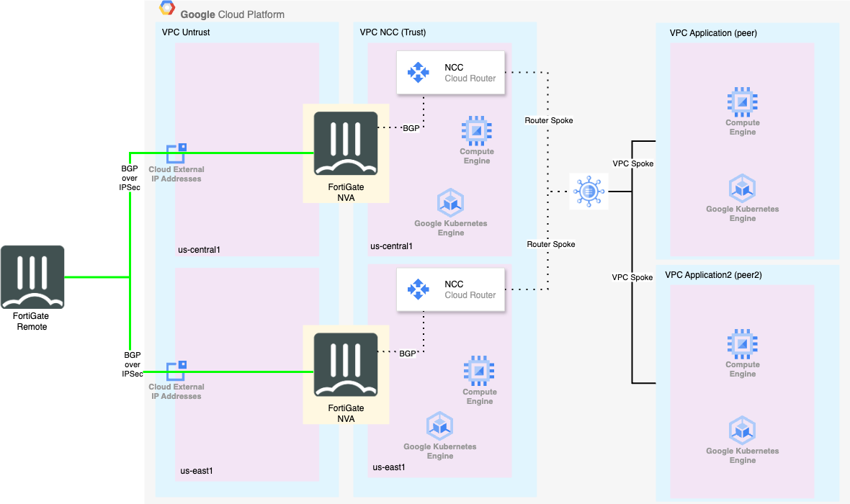Click Compute Engine icon in VPC Application (peer)
Viewport: 850px width, 504px height.
tap(742, 102)
